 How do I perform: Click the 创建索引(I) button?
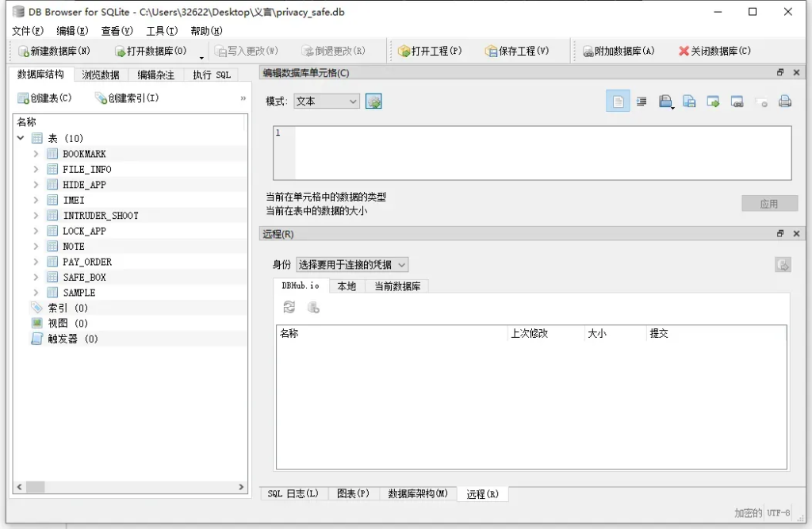coord(127,98)
